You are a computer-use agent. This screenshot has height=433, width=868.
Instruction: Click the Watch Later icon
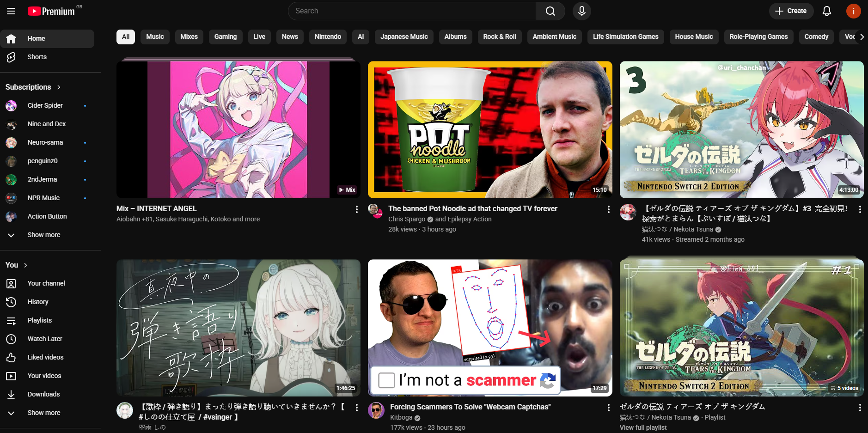[11, 339]
